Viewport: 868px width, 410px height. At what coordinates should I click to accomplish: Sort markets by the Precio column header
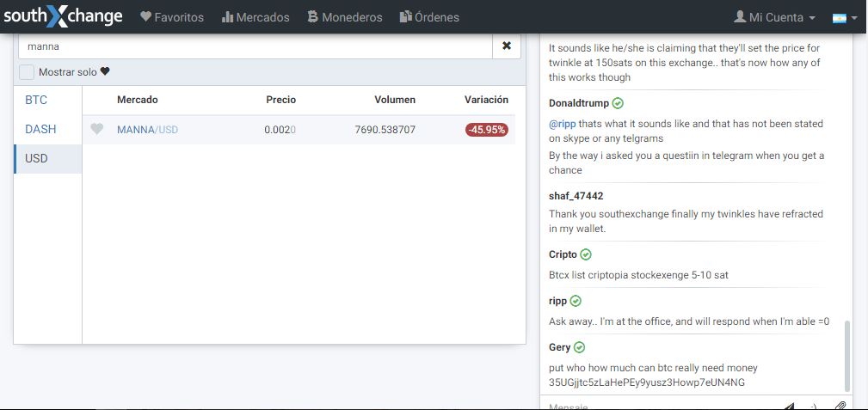[x=280, y=100]
